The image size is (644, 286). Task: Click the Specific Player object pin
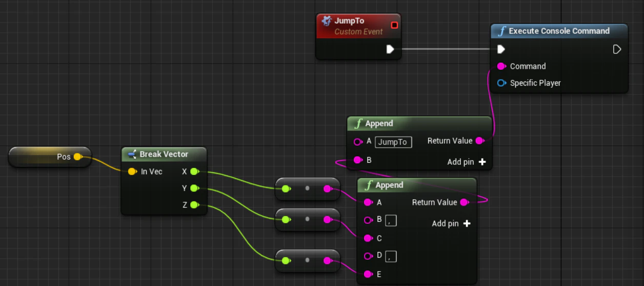pyautogui.click(x=501, y=83)
